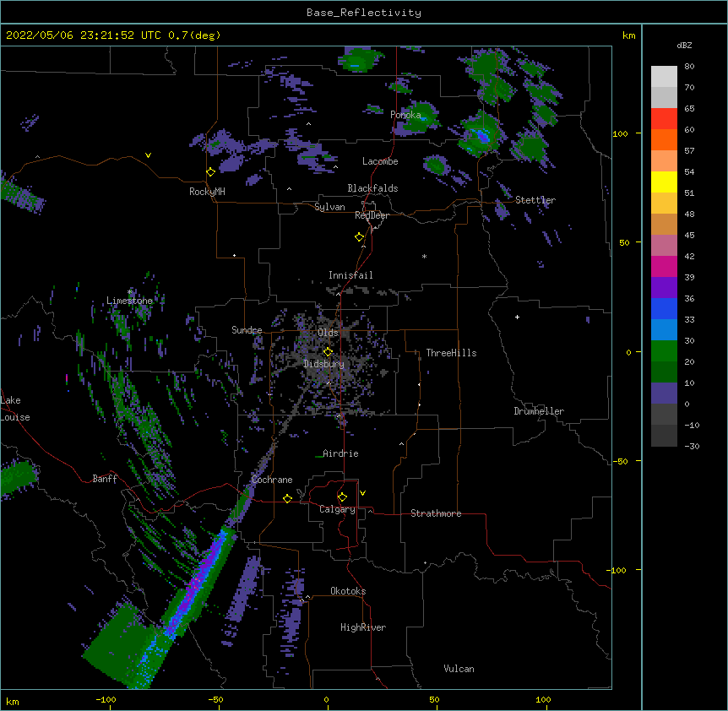Image resolution: width=728 pixels, height=711 pixels.
Task: Click the Cochrane town label
Action: click(x=272, y=480)
